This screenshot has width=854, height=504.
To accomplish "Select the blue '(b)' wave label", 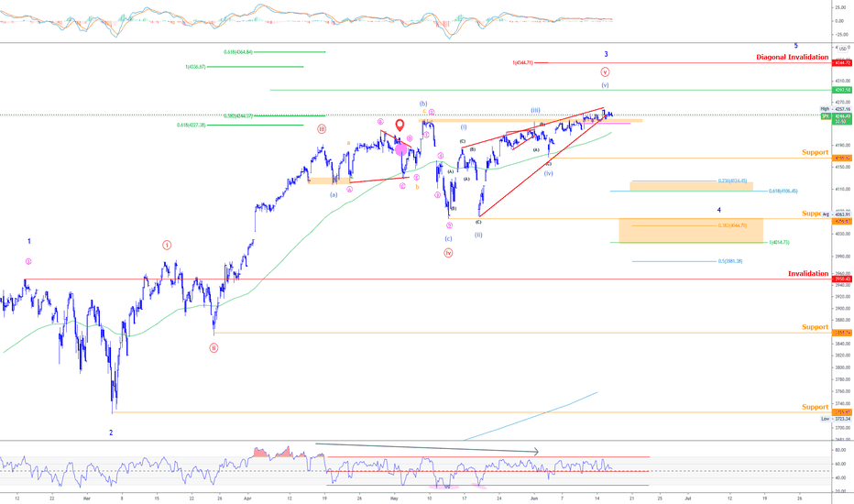I will 423,104.
